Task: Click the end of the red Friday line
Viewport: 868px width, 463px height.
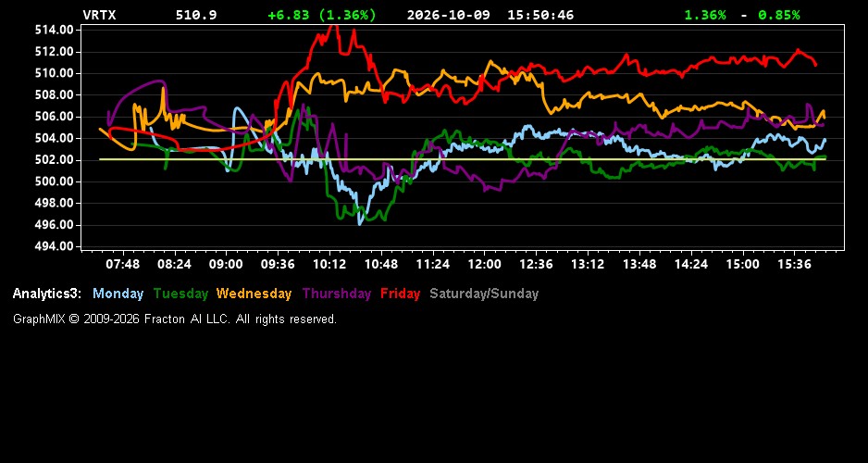Action: tap(815, 65)
